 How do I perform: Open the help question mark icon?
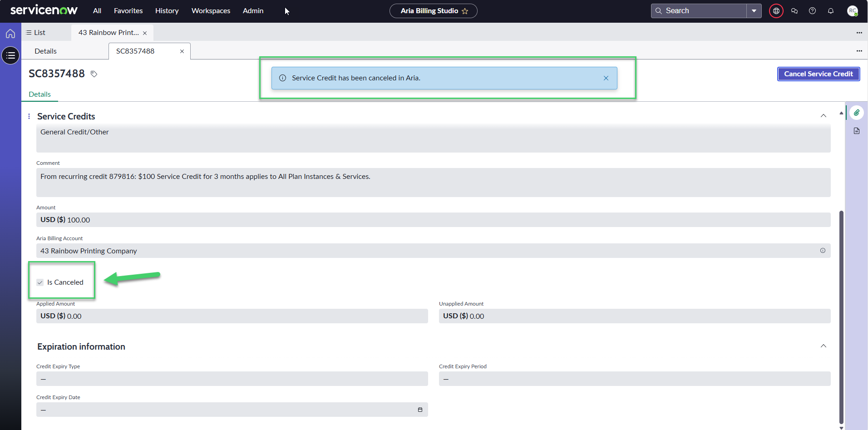point(813,11)
